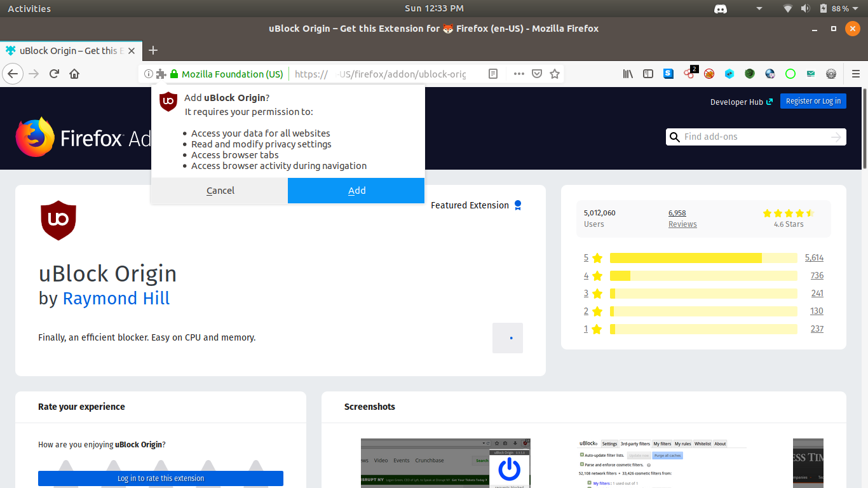Select the uBlock Origin browser tab

pos(71,50)
